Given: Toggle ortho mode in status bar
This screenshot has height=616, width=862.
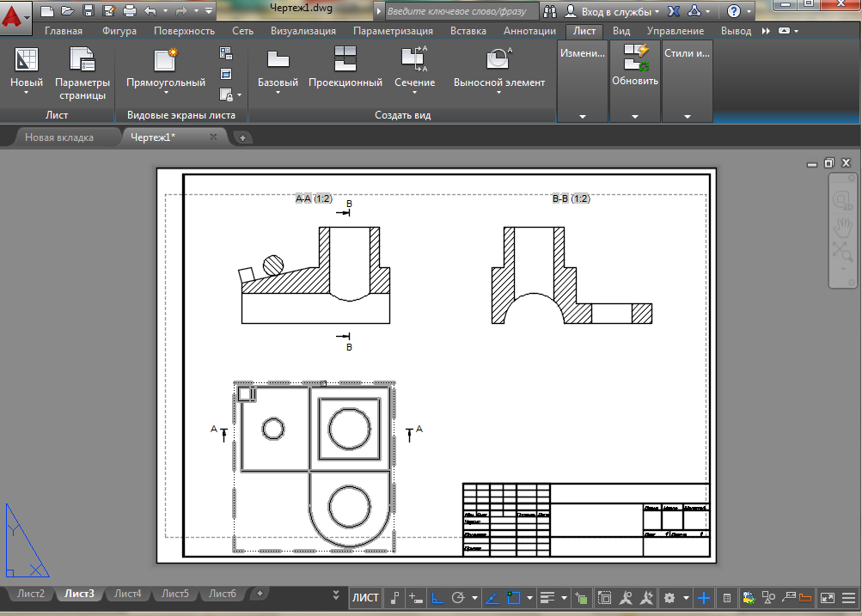Looking at the screenshot, I should point(437,598).
